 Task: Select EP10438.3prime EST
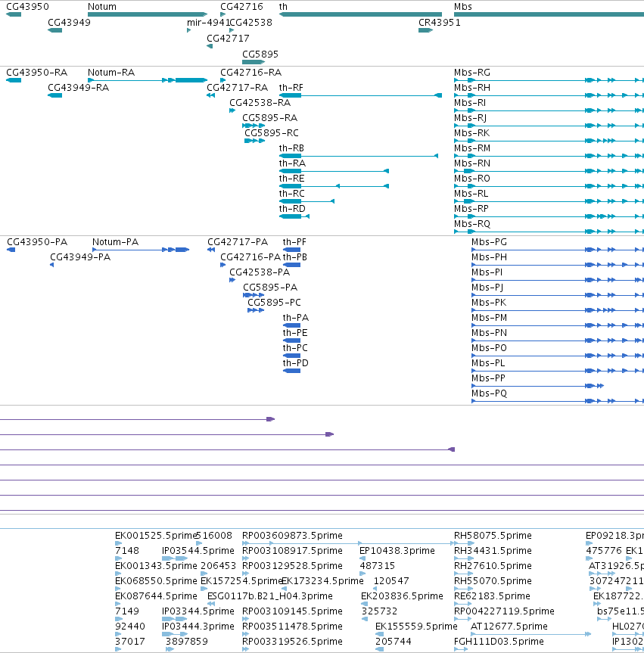pos(362,558)
